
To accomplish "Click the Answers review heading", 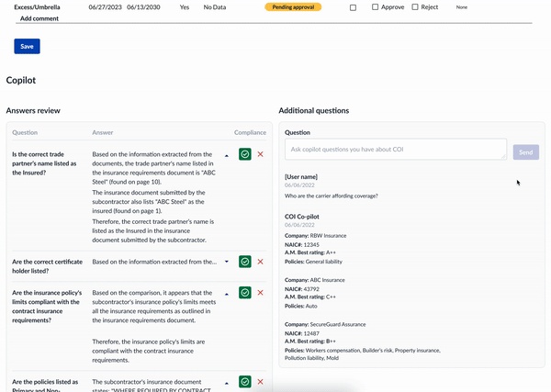I will (33, 111).
